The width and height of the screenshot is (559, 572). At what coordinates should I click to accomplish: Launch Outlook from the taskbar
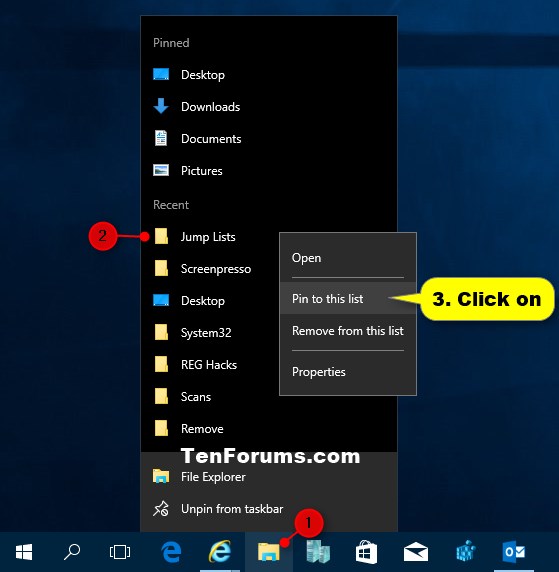pyautogui.click(x=514, y=552)
